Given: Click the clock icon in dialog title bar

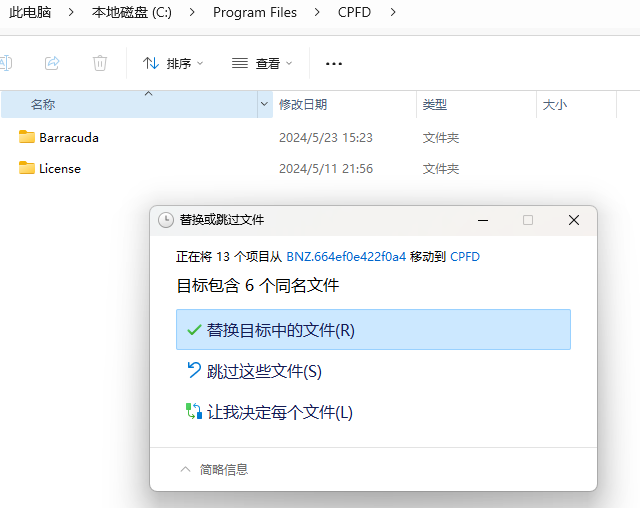Looking at the screenshot, I should (165, 219).
